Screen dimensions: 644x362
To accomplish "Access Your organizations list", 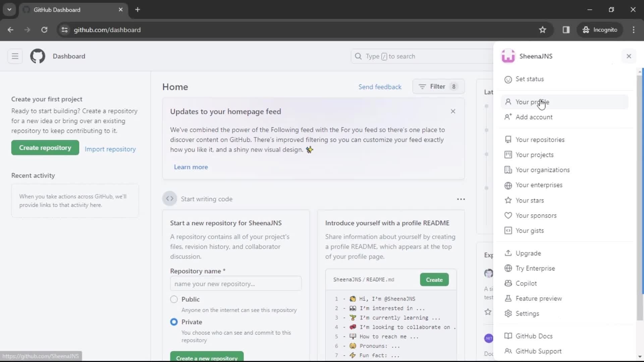I will [543, 170].
